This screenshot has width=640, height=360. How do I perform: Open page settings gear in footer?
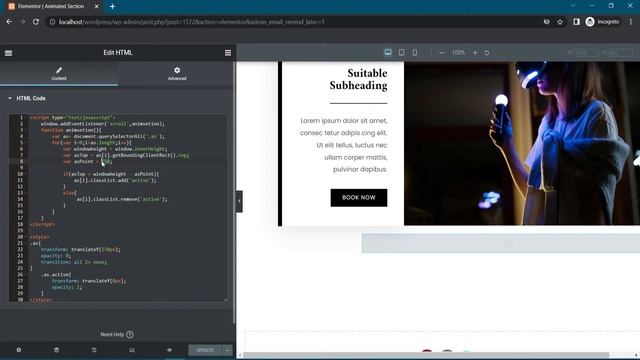pyautogui.click(x=18, y=350)
